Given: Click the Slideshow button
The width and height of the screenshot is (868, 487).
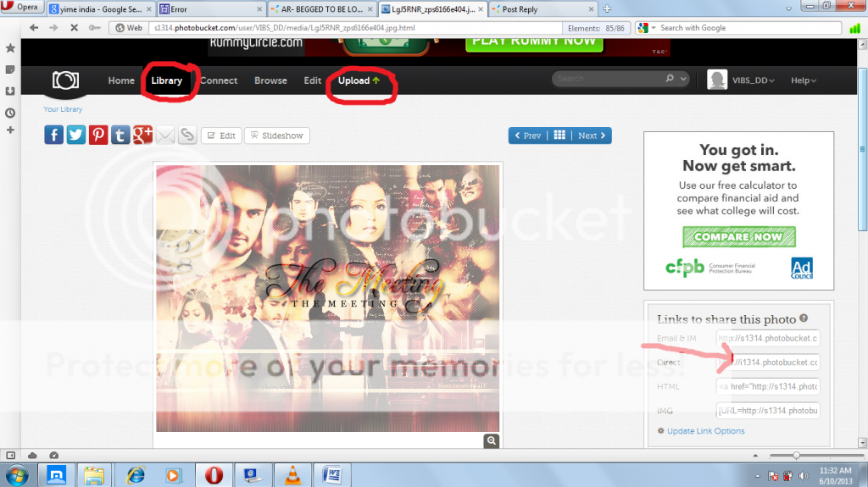Looking at the screenshot, I should click(x=277, y=136).
